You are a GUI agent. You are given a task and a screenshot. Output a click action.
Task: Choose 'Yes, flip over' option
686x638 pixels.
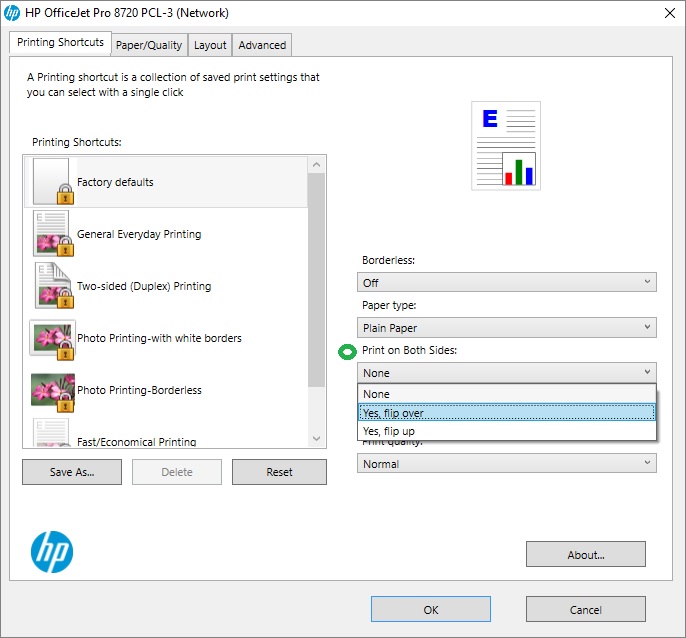[506, 413]
